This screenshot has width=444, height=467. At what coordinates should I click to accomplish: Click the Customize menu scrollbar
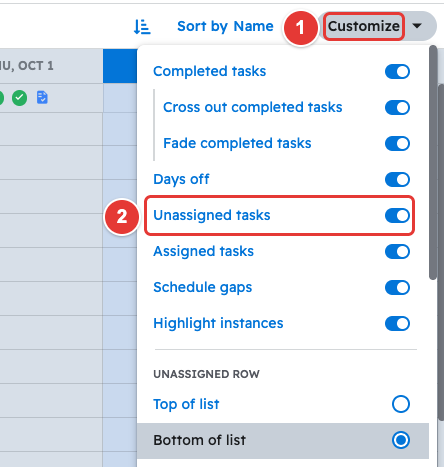pos(433,163)
